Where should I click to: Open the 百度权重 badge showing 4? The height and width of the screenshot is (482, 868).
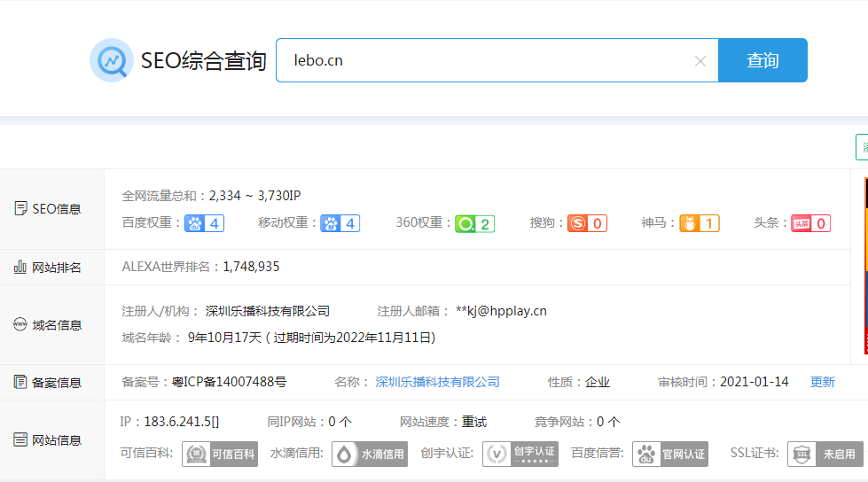tap(204, 223)
